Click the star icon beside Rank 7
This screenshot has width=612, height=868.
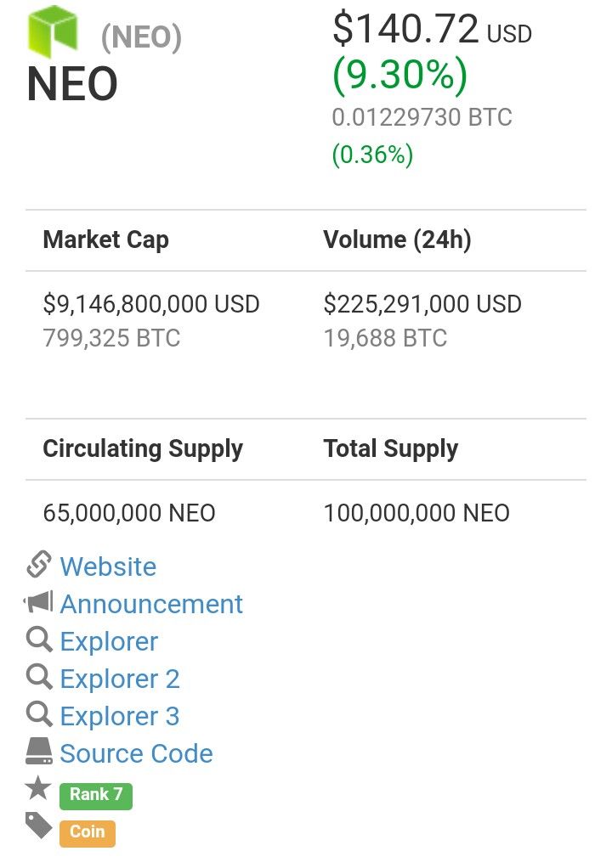click(x=38, y=787)
